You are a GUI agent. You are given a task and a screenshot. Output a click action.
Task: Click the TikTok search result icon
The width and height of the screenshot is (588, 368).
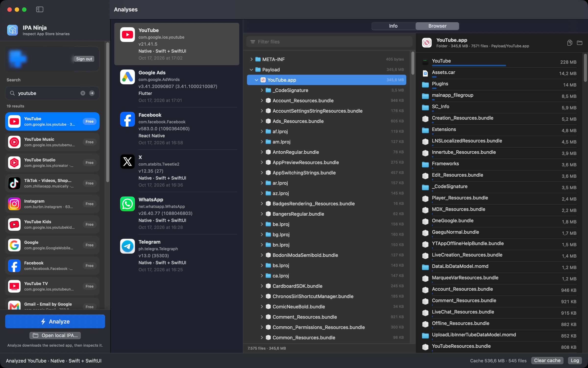pyautogui.click(x=14, y=183)
